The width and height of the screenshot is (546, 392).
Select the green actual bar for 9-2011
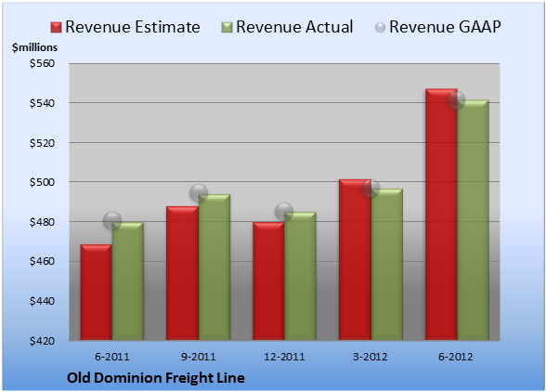pyautogui.click(x=214, y=268)
